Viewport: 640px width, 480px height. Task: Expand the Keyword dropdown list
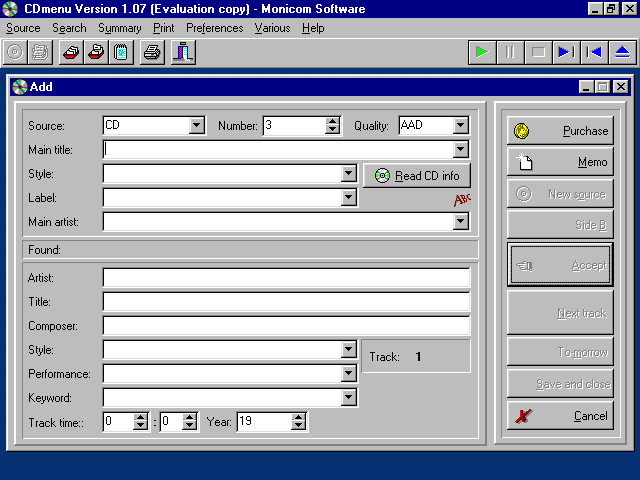348,398
